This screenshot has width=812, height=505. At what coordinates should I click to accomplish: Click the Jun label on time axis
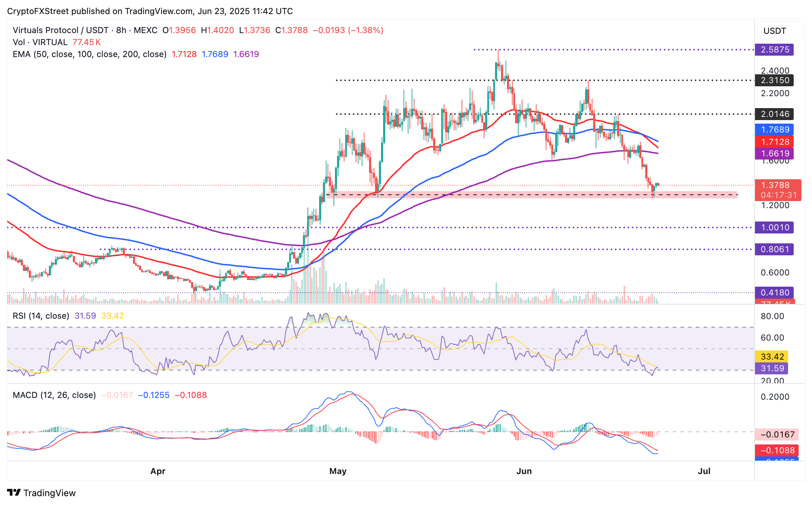[524, 471]
